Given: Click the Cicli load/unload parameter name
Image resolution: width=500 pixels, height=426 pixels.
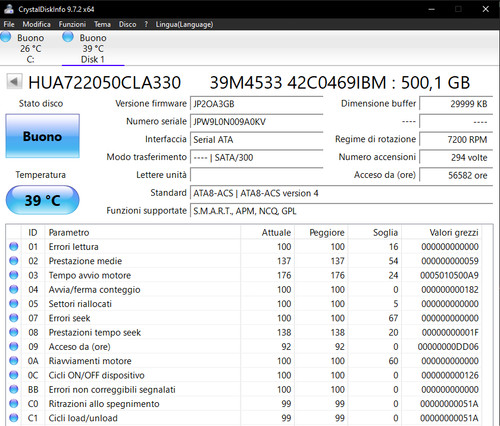Looking at the screenshot, I should [83, 418].
